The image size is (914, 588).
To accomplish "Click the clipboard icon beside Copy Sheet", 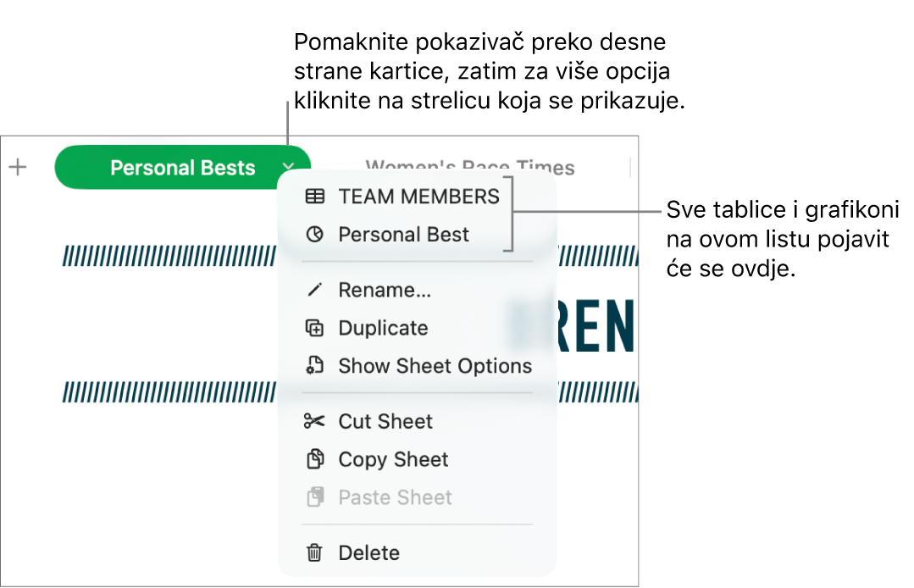I will pyautogui.click(x=314, y=459).
